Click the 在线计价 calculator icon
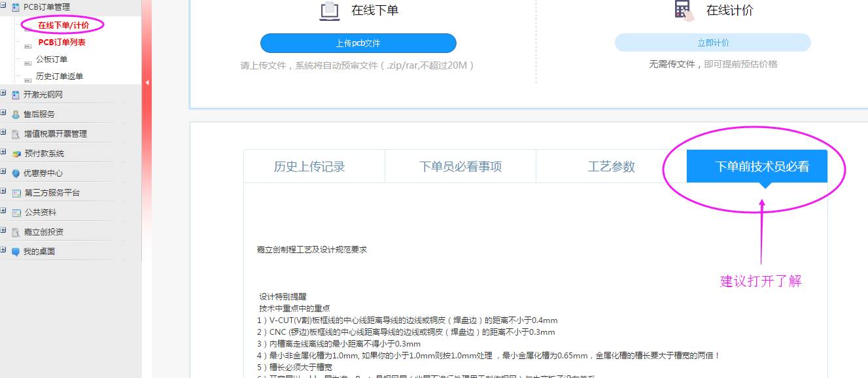Viewport: 868px width, 378px height. tap(684, 10)
